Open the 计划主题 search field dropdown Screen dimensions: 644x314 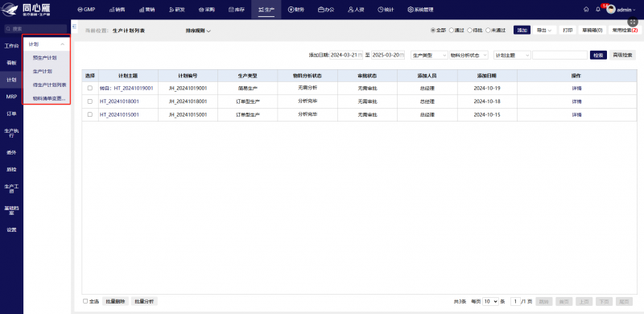coord(512,55)
